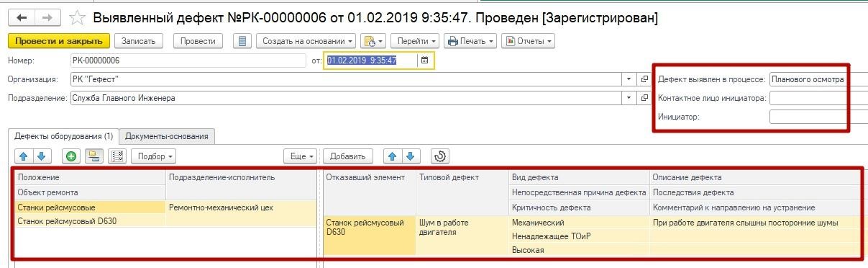Move left table row down
The width and height of the screenshot is (868, 268).
click(41, 156)
